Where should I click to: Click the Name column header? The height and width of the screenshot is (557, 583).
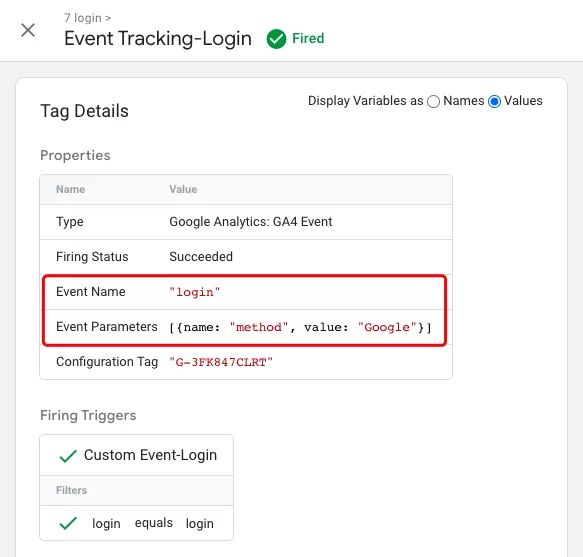(x=71, y=189)
